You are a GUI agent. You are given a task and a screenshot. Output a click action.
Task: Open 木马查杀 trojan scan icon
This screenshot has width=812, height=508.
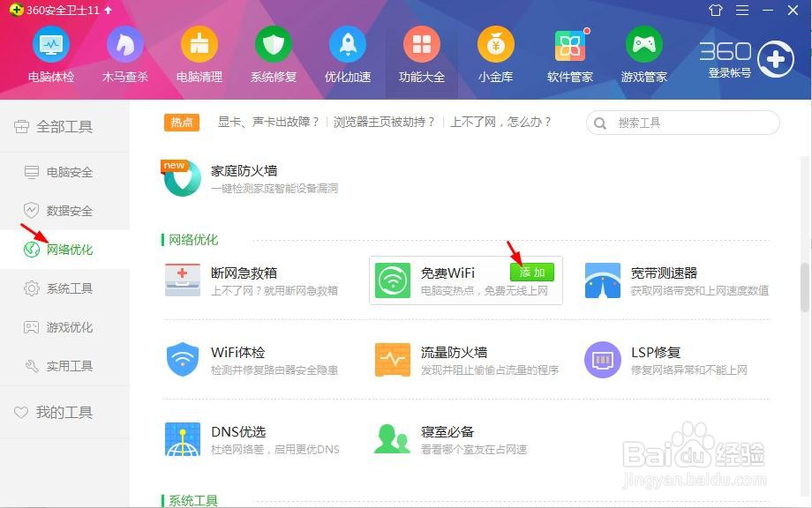coord(124,44)
